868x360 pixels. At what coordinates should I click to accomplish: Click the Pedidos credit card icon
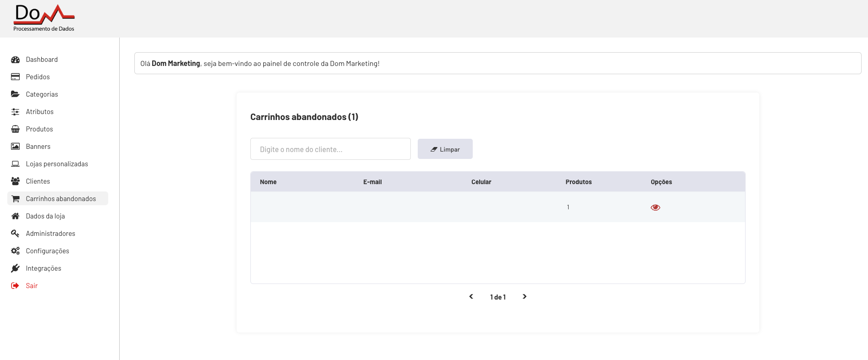click(x=16, y=77)
